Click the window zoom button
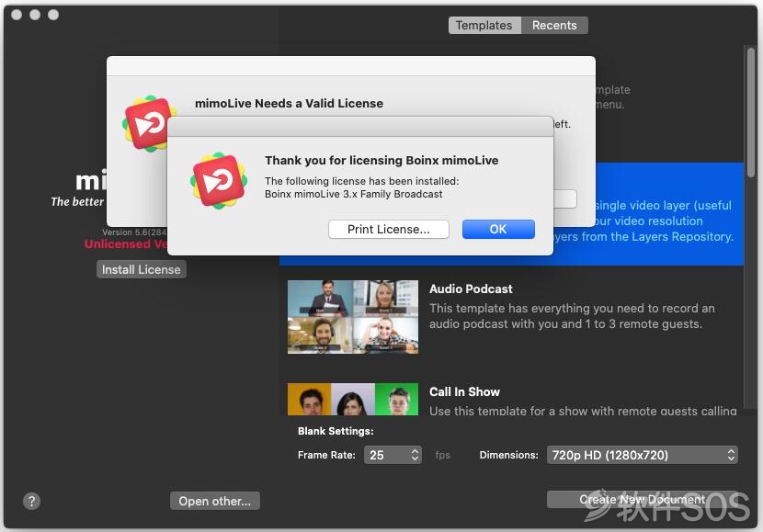The height and width of the screenshot is (532, 763). click(x=53, y=15)
